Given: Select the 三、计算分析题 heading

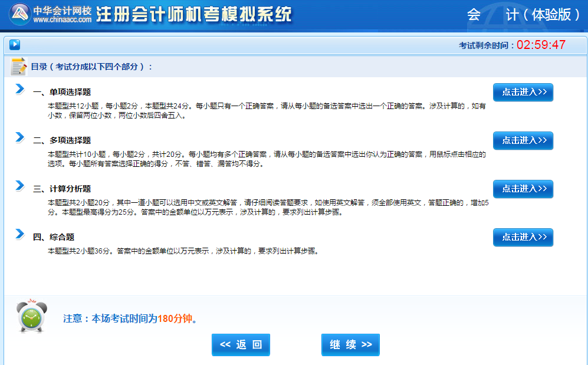Looking at the screenshot, I should (62, 189).
